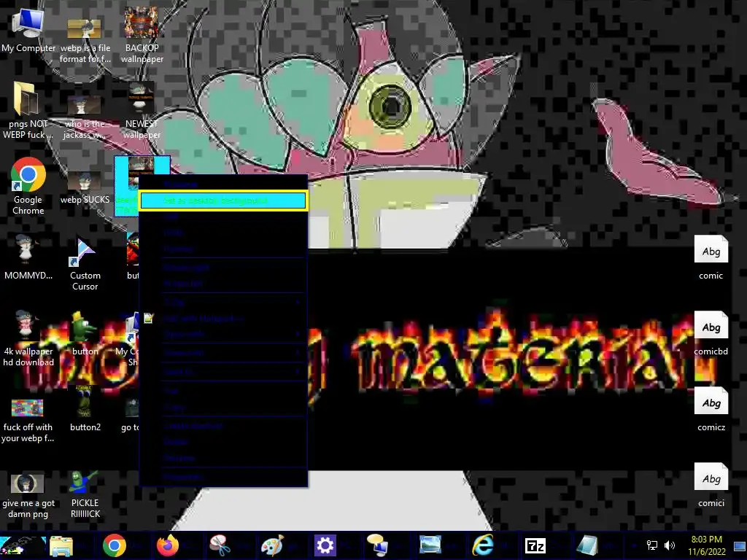The image size is (747, 560).
Task: Choose Cut in the context menu
Action: tap(223, 391)
